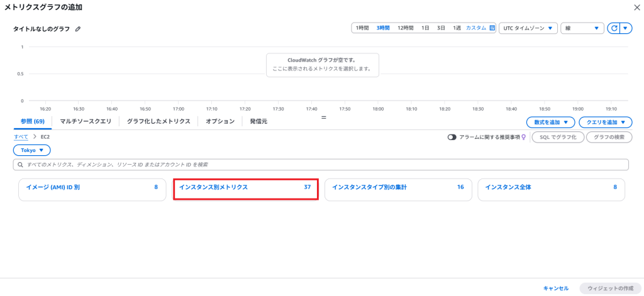
Task: Click the pencil icon to edit graph title
Action: [78, 29]
